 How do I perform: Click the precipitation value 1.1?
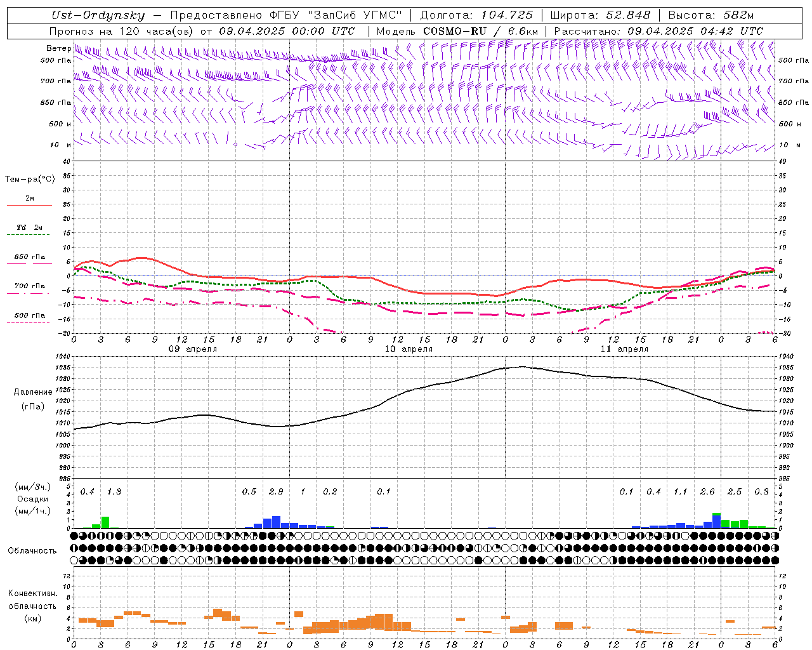point(681,492)
